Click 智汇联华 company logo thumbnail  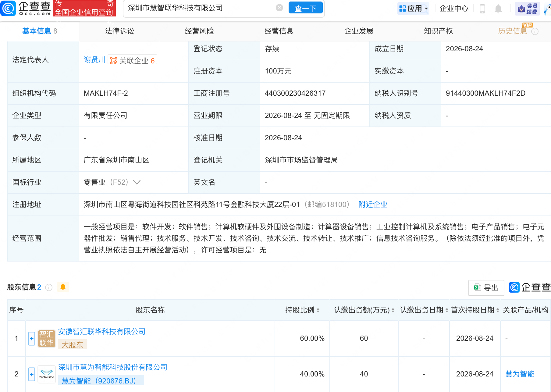pyautogui.click(x=47, y=339)
